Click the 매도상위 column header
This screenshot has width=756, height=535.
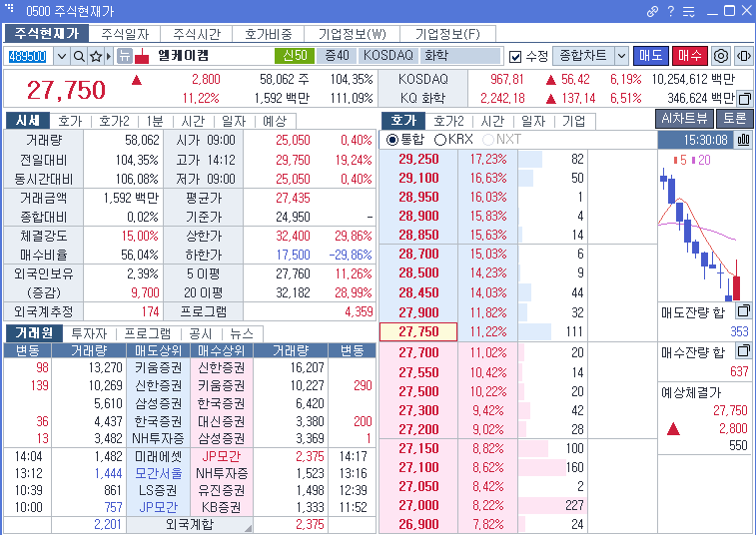158,350
